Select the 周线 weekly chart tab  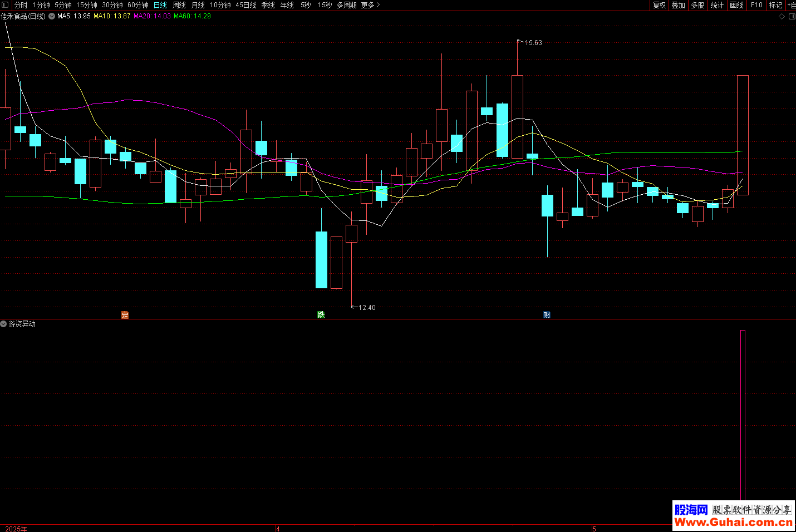pos(179,5)
